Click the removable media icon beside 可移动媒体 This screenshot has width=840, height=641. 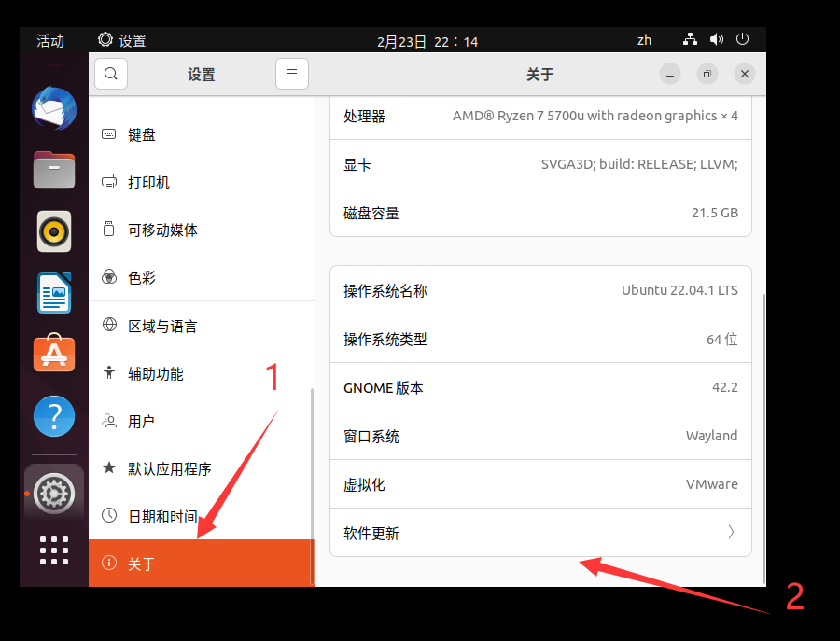pos(109,230)
